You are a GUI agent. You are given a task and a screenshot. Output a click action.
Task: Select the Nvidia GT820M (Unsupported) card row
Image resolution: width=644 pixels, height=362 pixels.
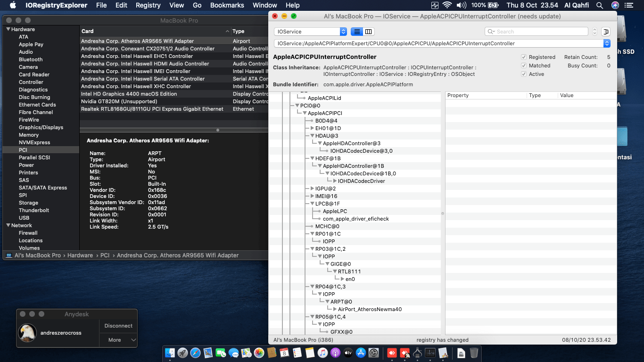tap(174, 101)
